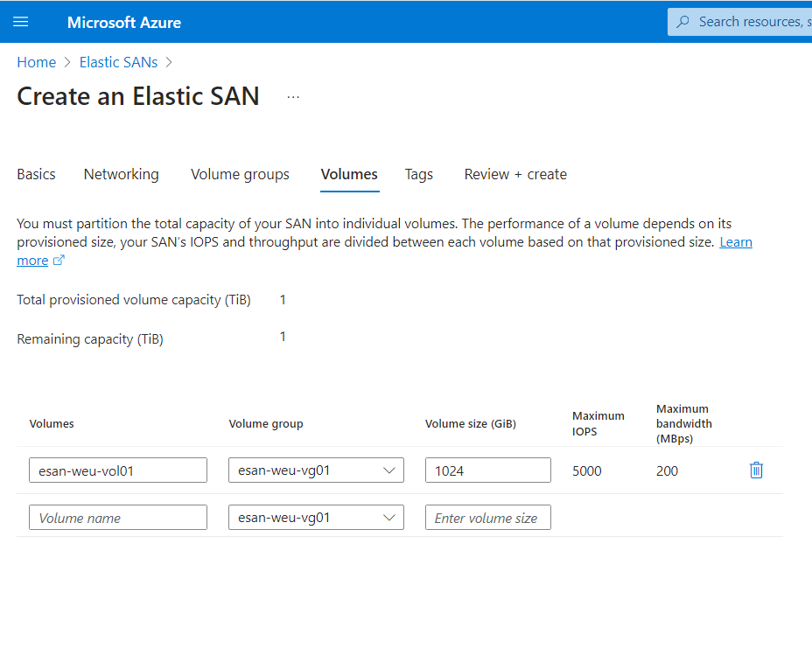This screenshot has height=662, width=812.
Task: Click the Remaining capacity (TiB) label
Action: [x=90, y=339]
